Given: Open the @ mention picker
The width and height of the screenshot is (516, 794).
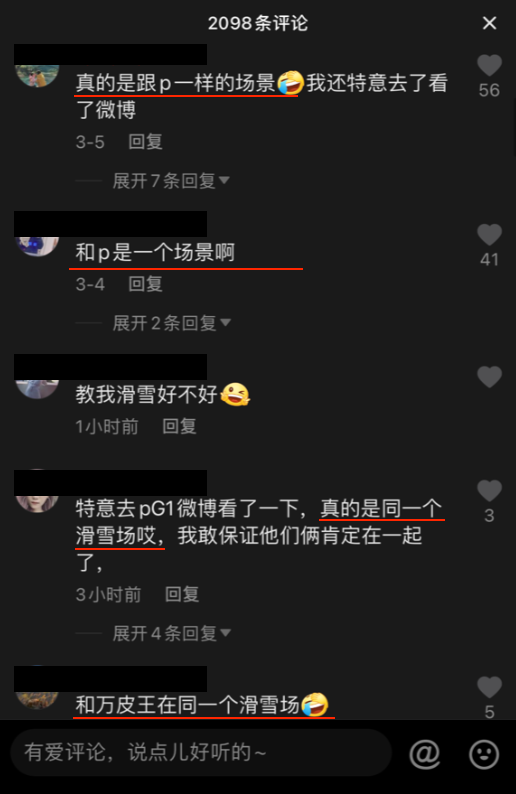Looking at the screenshot, I should tap(424, 753).
